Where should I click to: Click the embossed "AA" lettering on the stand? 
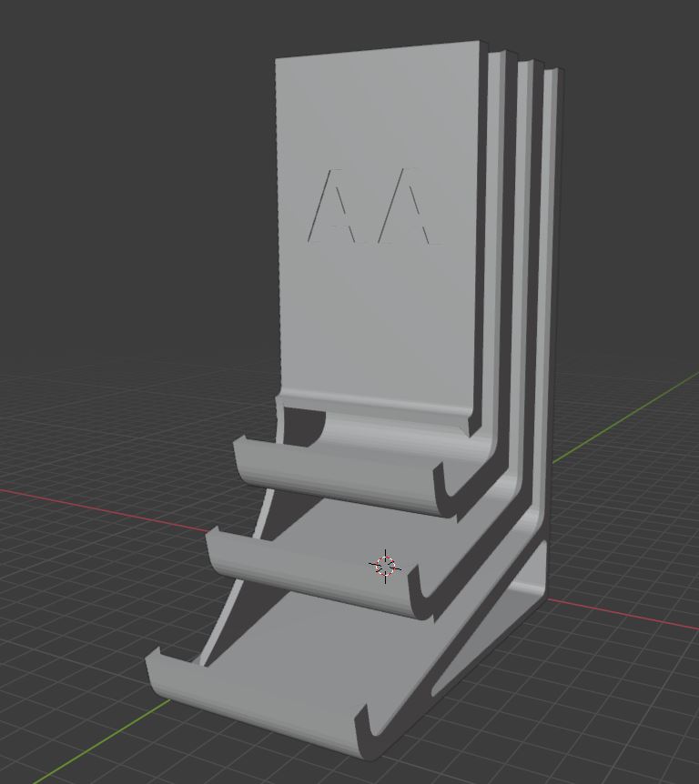click(x=373, y=206)
